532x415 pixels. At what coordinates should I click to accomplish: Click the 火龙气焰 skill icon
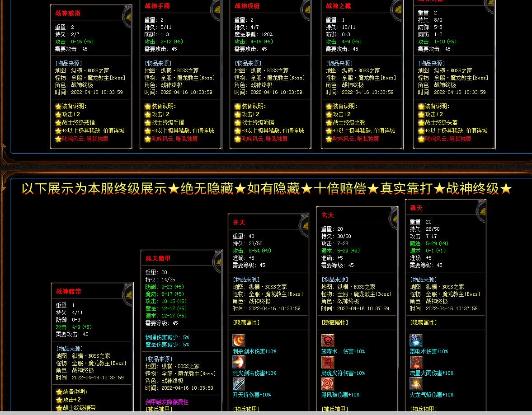click(416, 384)
